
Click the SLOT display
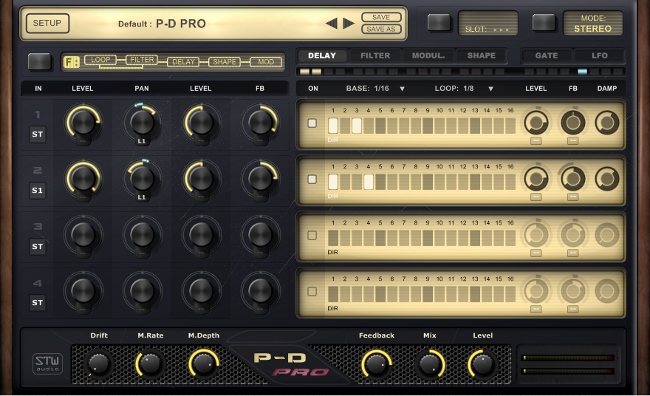(x=488, y=23)
